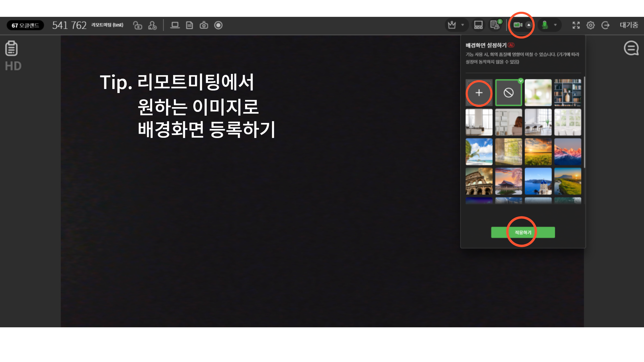
Task: Click the invite participants icon
Action: click(152, 25)
